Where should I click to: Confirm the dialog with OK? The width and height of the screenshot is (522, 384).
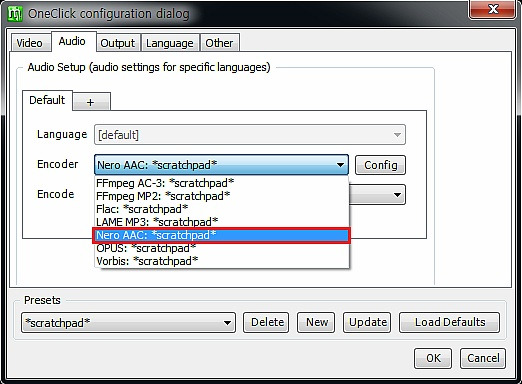point(433,358)
